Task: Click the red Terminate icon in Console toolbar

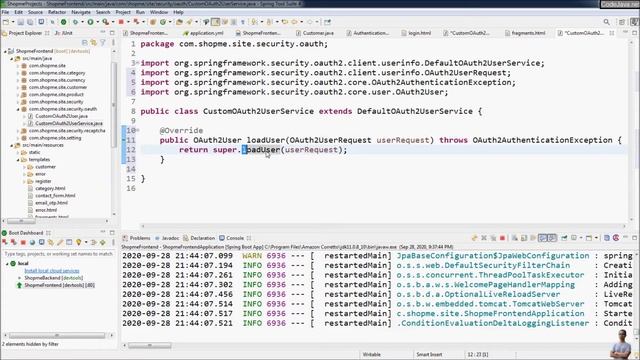Action: (502, 238)
